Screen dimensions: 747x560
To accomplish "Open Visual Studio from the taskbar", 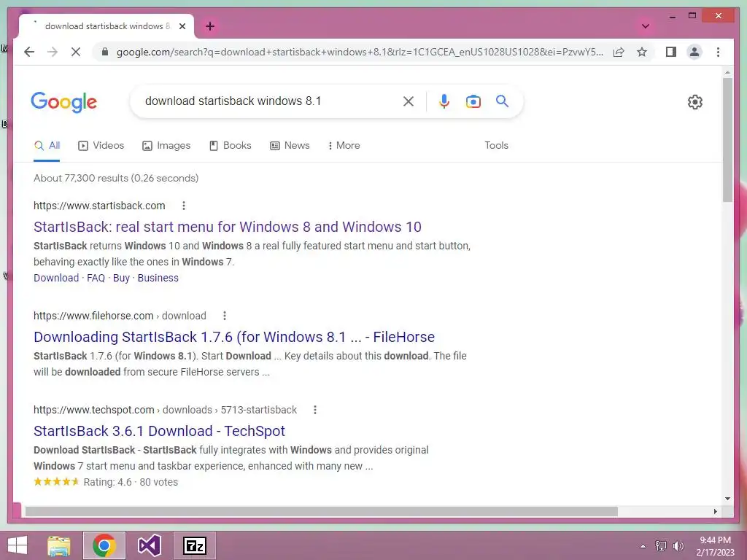I will [x=150, y=545].
